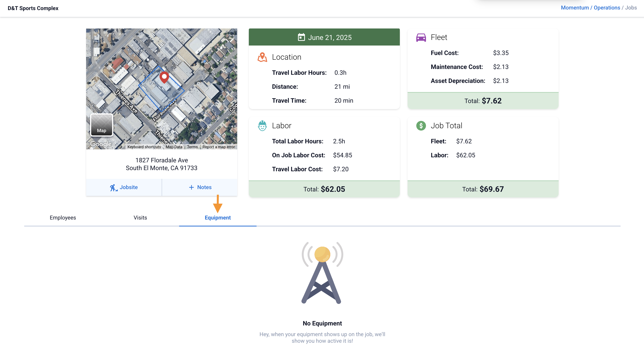Open Keyboard shortcuts on the map

point(144,147)
